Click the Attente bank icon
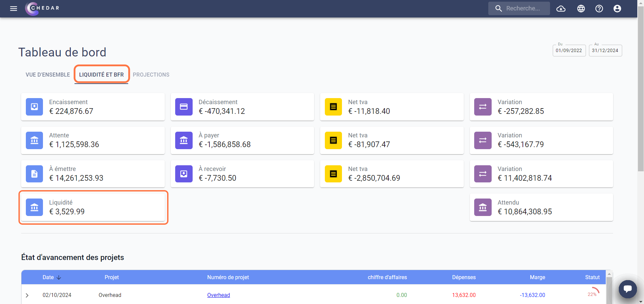Image resolution: width=644 pixels, height=304 pixels. 34,140
